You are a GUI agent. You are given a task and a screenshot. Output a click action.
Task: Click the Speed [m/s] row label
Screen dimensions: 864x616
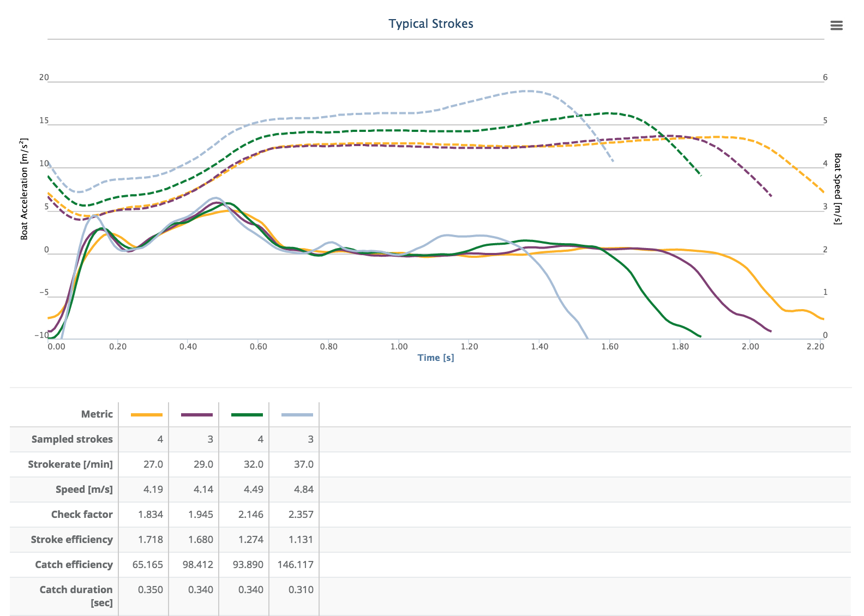pyautogui.click(x=84, y=490)
